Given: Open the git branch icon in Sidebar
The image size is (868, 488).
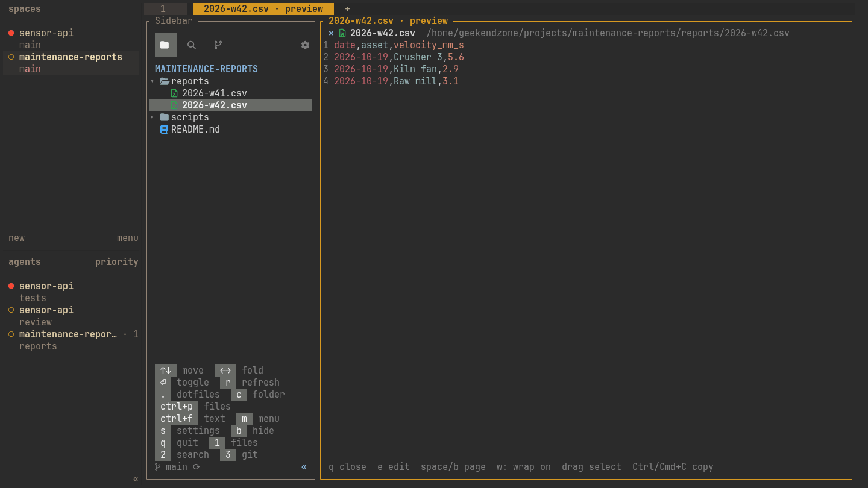Looking at the screenshot, I should [x=218, y=45].
